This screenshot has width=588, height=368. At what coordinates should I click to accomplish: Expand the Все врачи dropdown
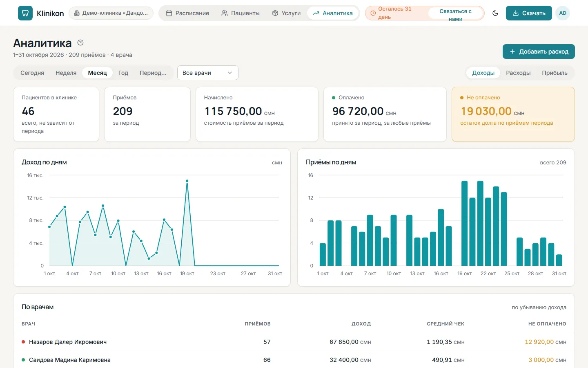(208, 73)
